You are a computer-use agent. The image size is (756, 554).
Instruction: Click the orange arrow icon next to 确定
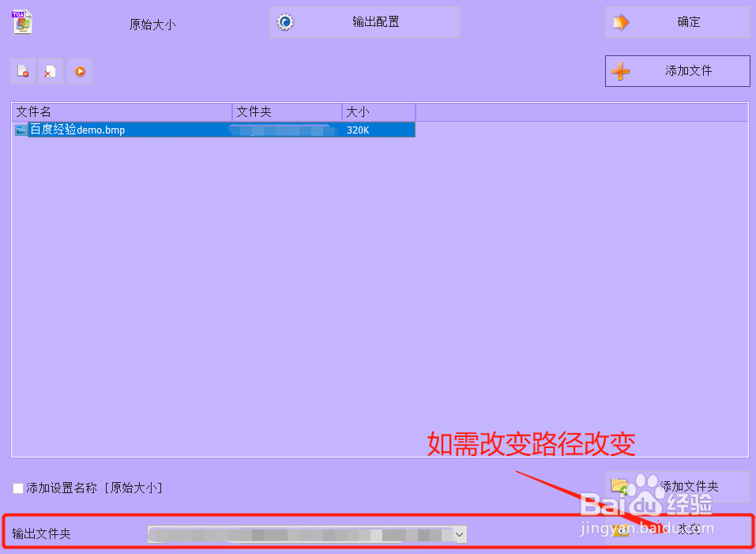pyautogui.click(x=621, y=21)
